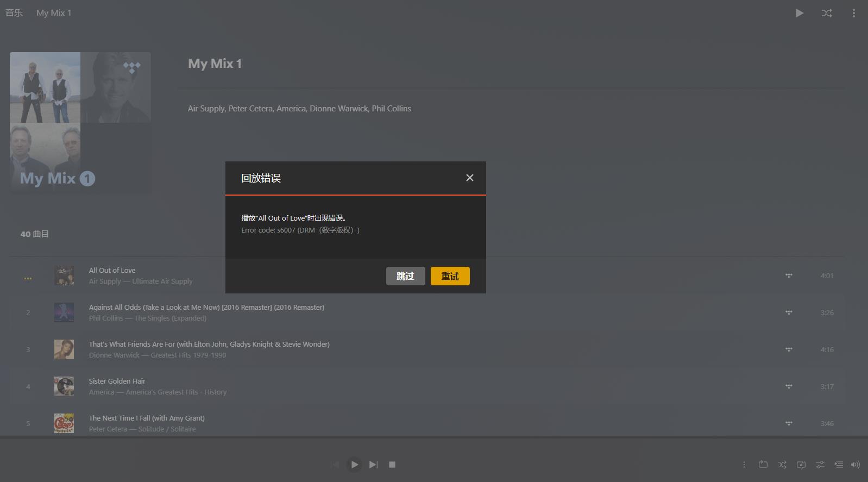The width and height of the screenshot is (868, 482).
Task: Shuffle the mix from the top toolbar
Action: coord(827,13)
